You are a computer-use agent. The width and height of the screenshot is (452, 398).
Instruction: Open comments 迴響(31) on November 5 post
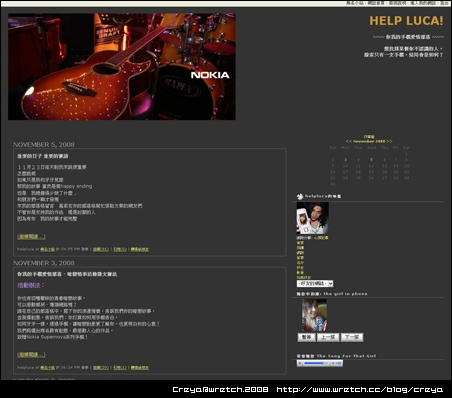pyautogui.click(x=101, y=249)
